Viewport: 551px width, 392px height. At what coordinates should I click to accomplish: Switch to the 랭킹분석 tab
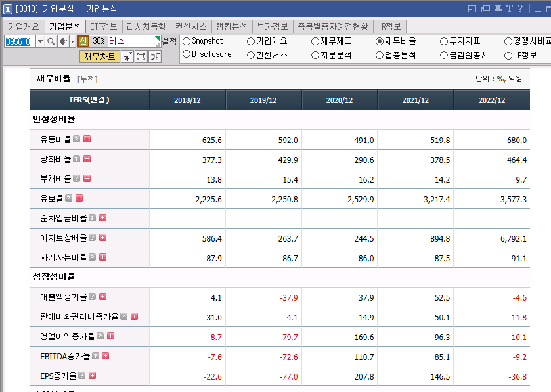[232, 26]
